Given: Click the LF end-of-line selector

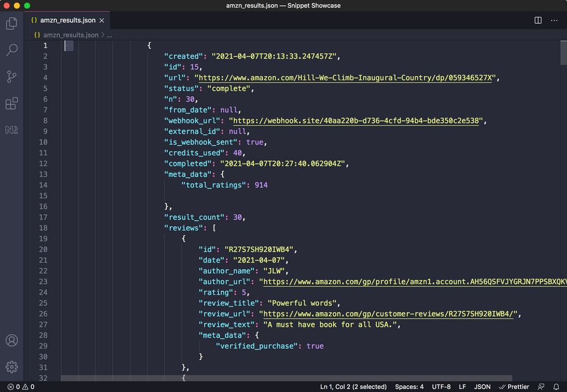Looking at the screenshot, I should tap(462, 387).
